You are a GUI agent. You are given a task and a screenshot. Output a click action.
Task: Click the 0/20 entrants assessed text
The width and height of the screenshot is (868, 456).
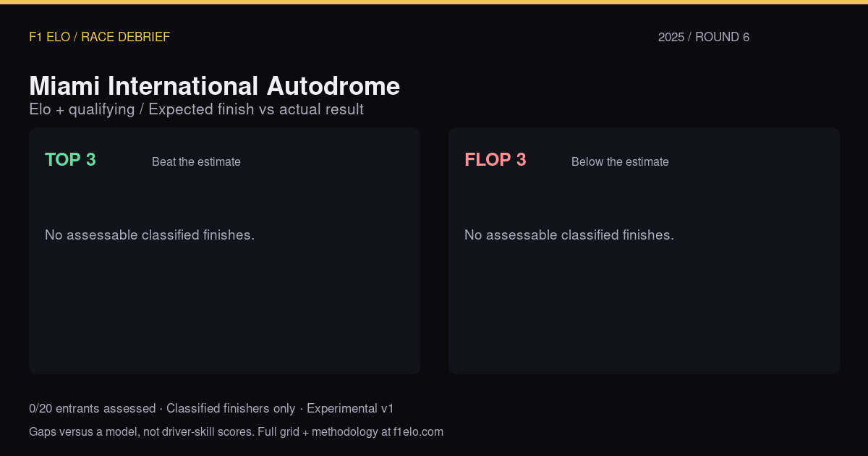tap(92, 408)
